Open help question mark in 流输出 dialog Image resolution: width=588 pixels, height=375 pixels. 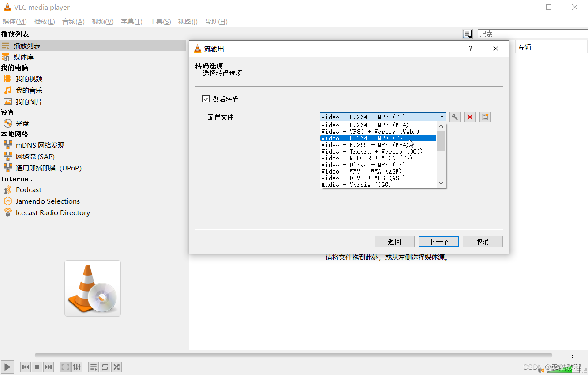coord(471,49)
